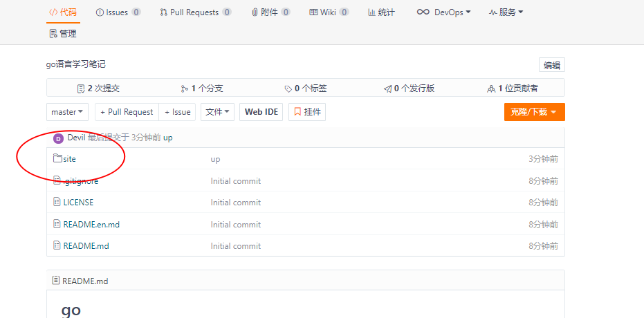Click the user avatar of Devil
644x318 pixels.
(58, 138)
